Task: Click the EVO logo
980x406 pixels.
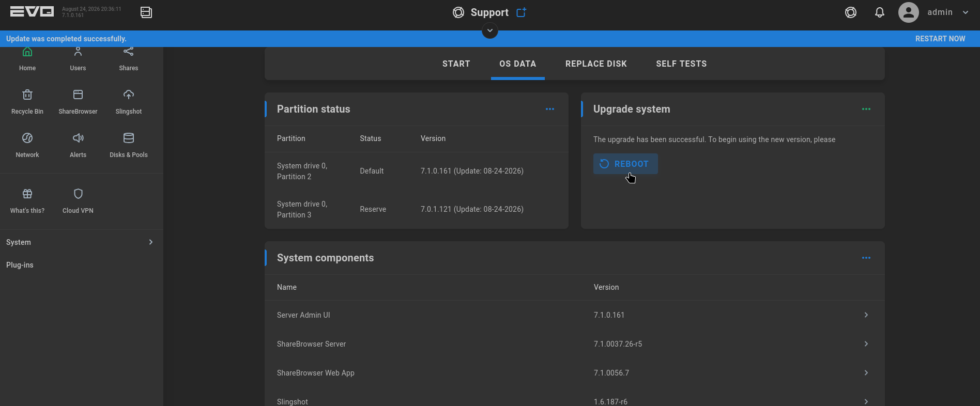Action: tap(32, 12)
